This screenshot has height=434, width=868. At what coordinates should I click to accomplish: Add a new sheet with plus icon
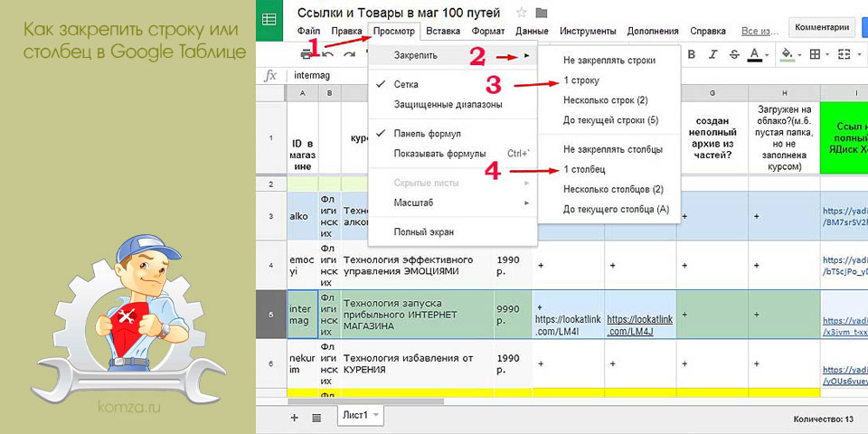295,418
